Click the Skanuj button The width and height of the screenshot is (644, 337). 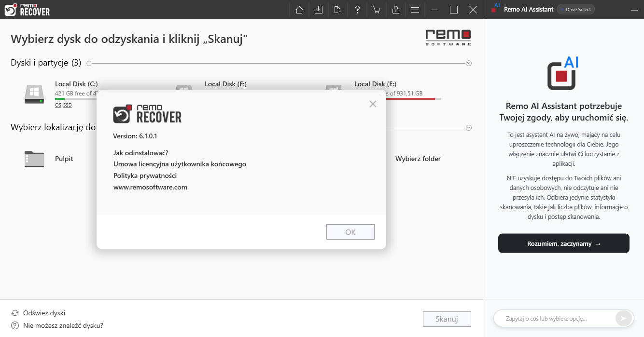(x=447, y=319)
